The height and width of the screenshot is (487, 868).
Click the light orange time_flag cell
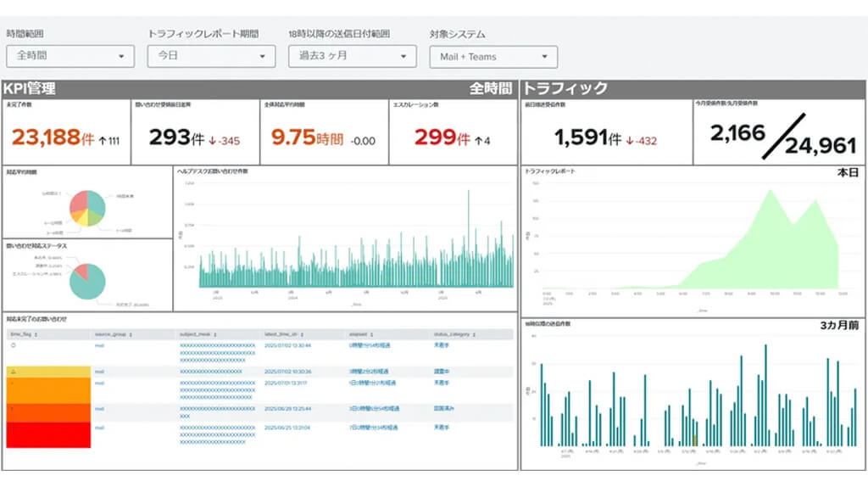tap(48, 390)
